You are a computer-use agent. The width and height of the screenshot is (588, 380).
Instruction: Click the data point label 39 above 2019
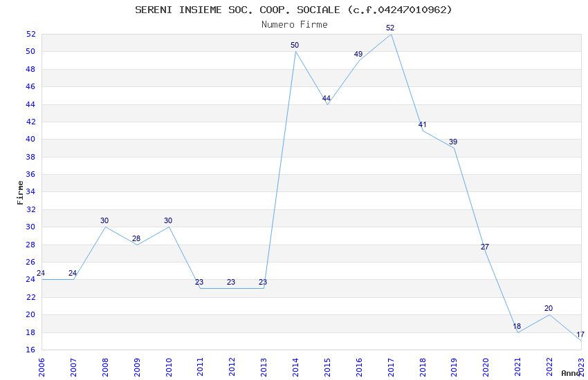tap(453, 142)
